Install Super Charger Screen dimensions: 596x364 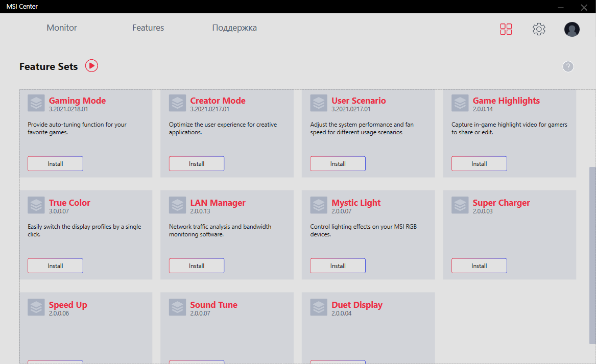479,266
